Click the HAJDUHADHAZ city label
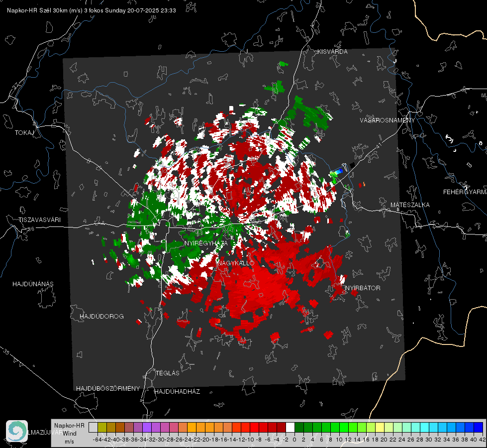 (x=177, y=392)
